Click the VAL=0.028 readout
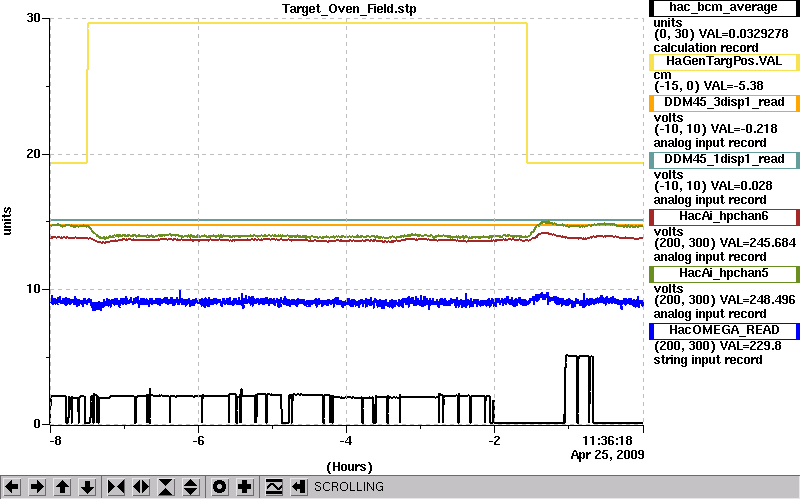This screenshot has height=499, width=800. pos(743,186)
